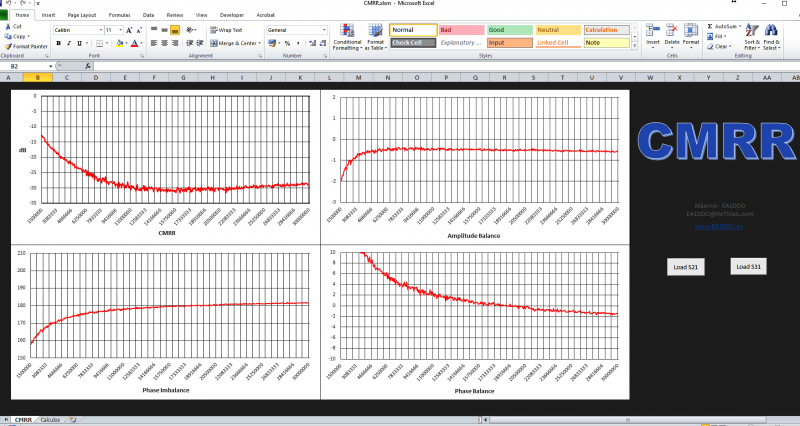The height and width of the screenshot is (426, 800).
Task: Click the Load S31 button
Action: [x=748, y=266]
